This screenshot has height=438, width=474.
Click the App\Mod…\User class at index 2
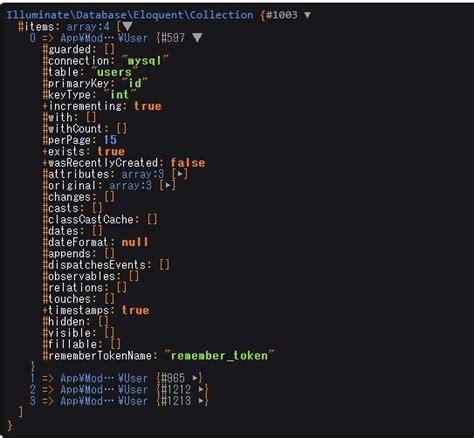coord(104,389)
